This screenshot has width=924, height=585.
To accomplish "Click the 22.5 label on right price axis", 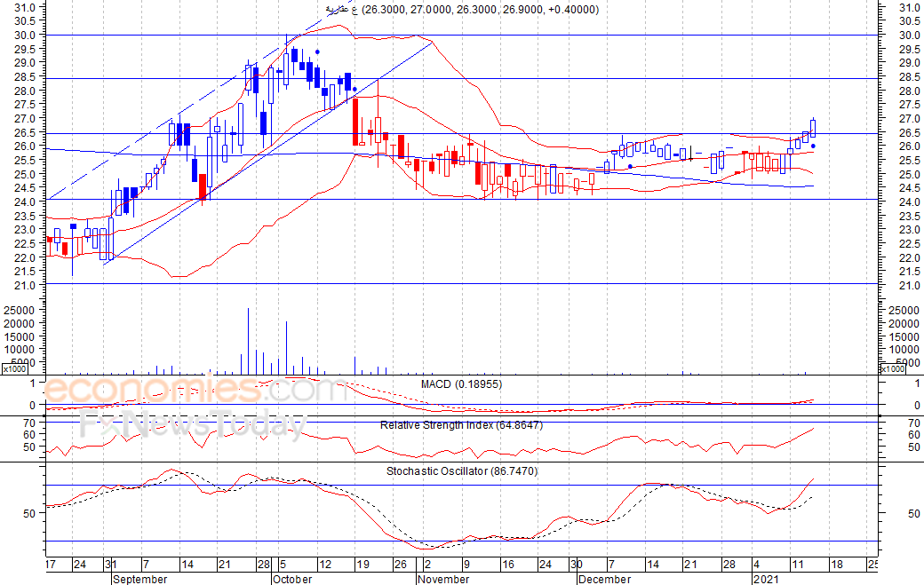I will [x=909, y=244].
